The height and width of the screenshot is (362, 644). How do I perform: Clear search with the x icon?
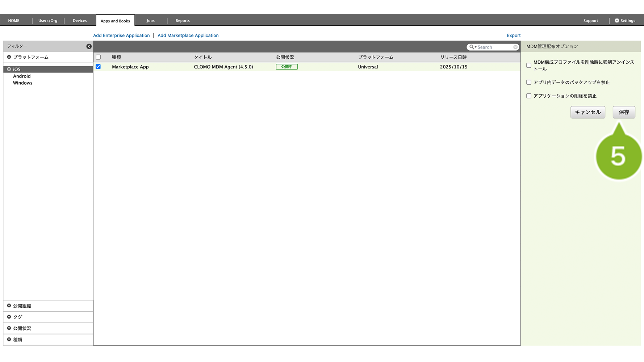click(x=515, y=47)
